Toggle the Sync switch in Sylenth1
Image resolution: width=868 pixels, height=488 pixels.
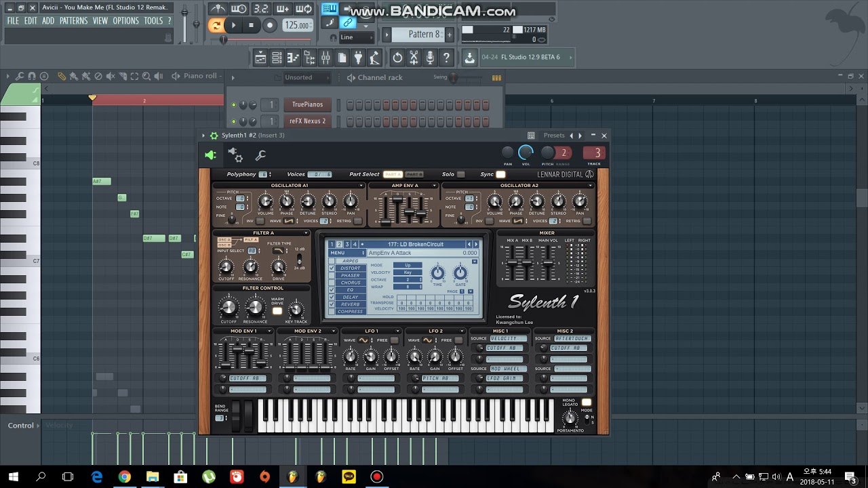click(x=500, y=174)
